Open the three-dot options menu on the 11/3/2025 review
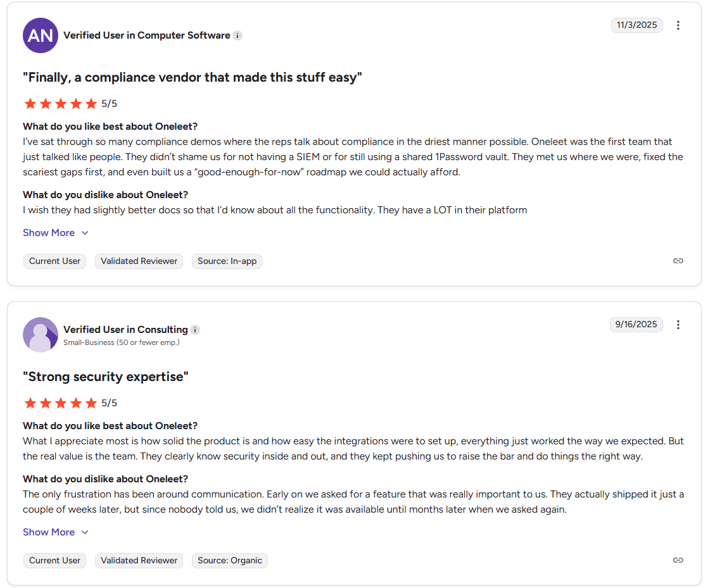Viewport: 708px width, 588px height. pyautogui.click(x=678, y=25)
